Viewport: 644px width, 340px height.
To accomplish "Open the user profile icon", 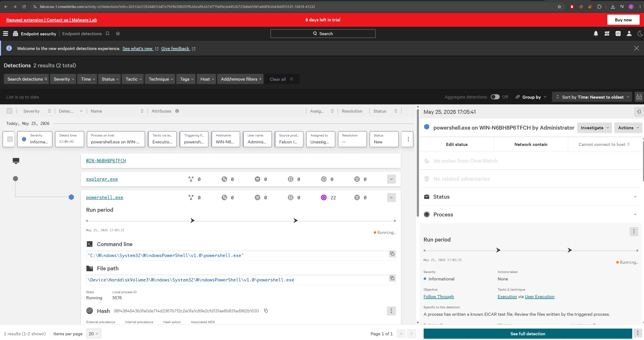I will coord(629,33).
